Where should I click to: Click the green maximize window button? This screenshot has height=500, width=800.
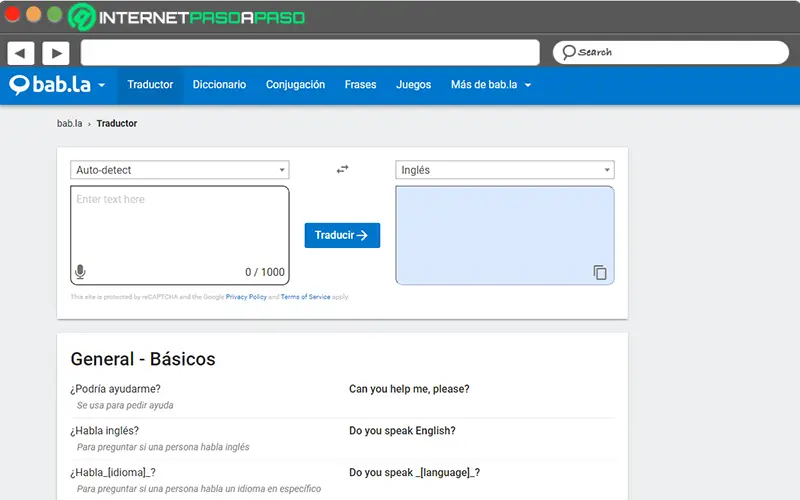(x=54, y=14)
